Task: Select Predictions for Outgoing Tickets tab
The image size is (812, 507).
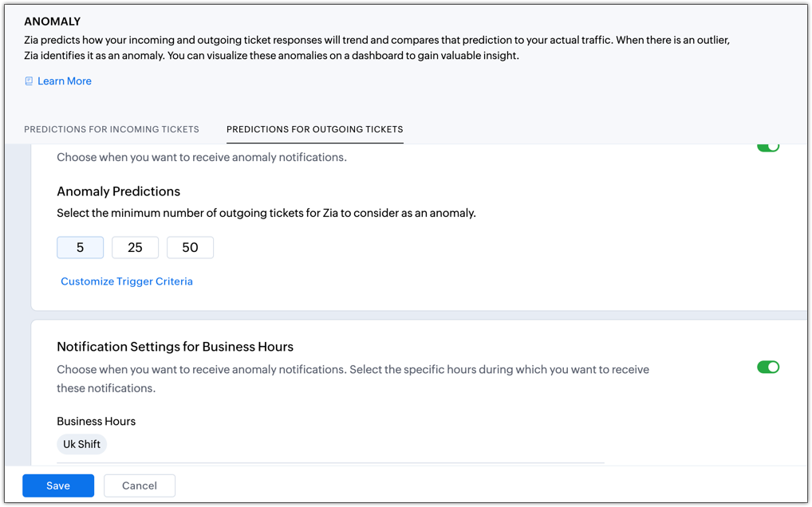Action: (314, 129)
